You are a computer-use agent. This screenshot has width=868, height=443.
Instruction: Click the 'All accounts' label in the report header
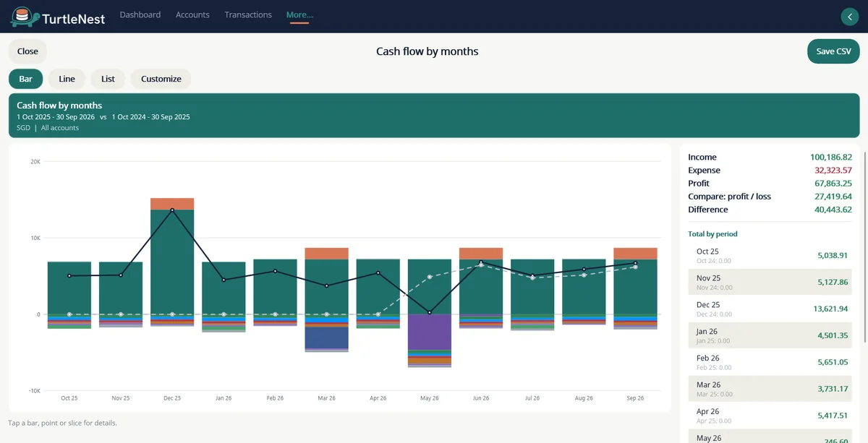click(60, 128)
